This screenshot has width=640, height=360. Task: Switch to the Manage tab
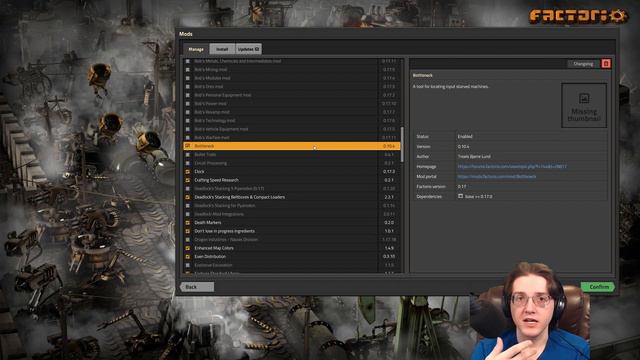pos(196,49)
